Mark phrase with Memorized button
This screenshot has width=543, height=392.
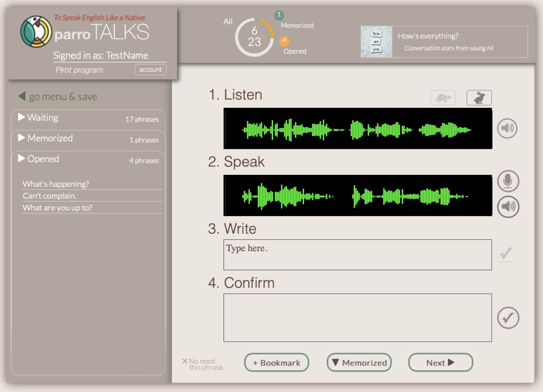pos(359,363)
